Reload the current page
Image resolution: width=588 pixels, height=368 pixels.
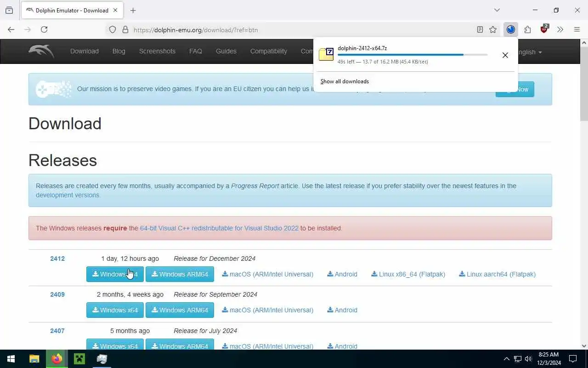pos(44,29)
